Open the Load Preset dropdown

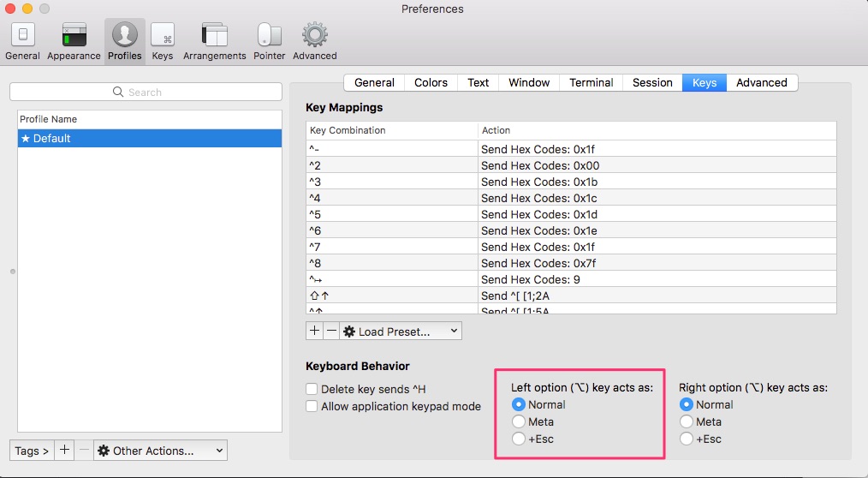pyautogui.click(x=401, y=332)
